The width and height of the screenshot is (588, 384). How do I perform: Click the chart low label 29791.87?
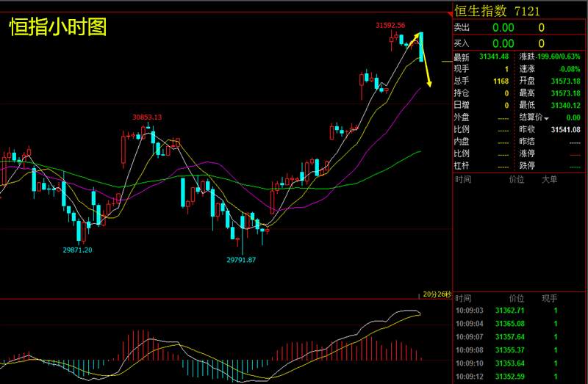point(241,260)
